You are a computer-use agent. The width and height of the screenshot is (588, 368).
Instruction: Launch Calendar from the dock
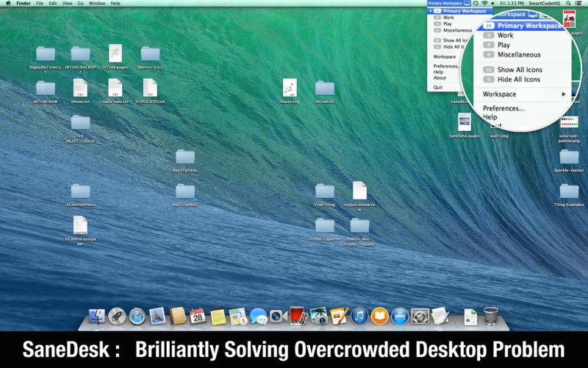click(x=197, y=316)
